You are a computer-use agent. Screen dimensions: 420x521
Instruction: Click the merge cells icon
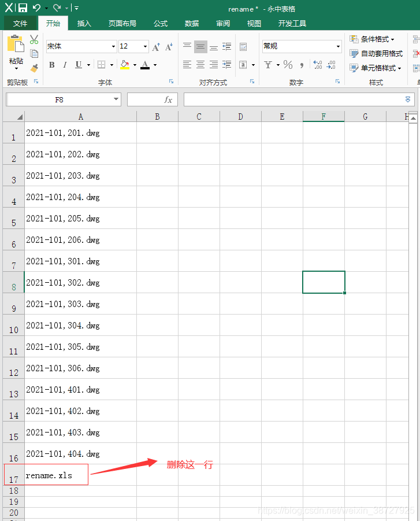[243, 64]
